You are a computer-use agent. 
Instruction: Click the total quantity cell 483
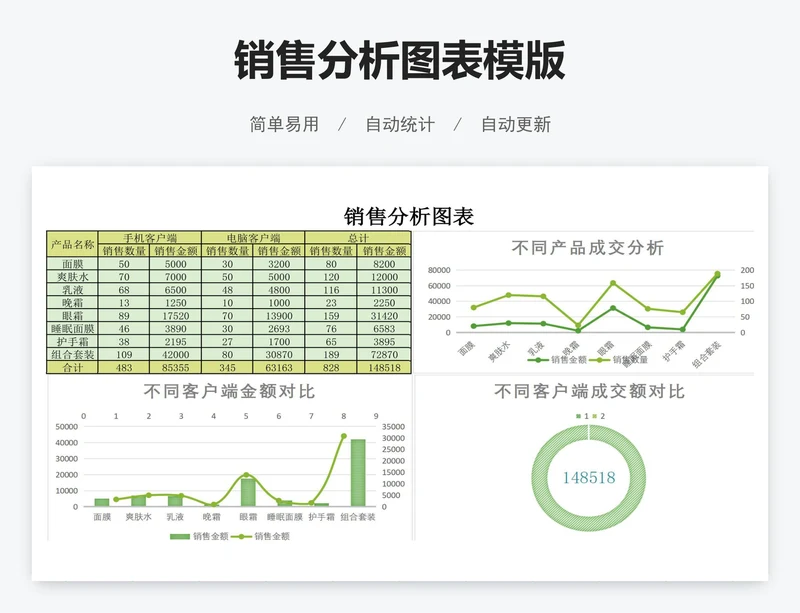[124, 367]
